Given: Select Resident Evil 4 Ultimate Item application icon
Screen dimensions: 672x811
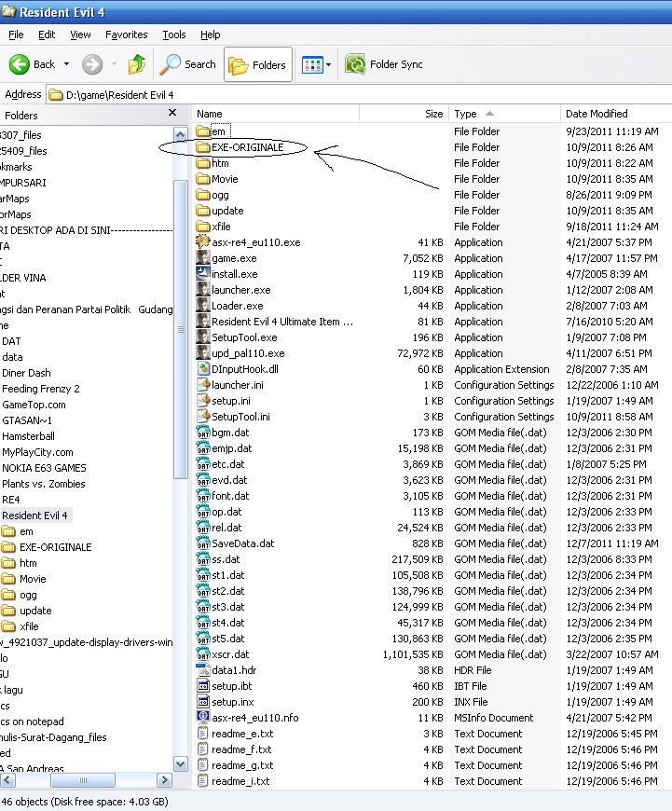Looking at the screenshot, I should (x=203, y=322).
